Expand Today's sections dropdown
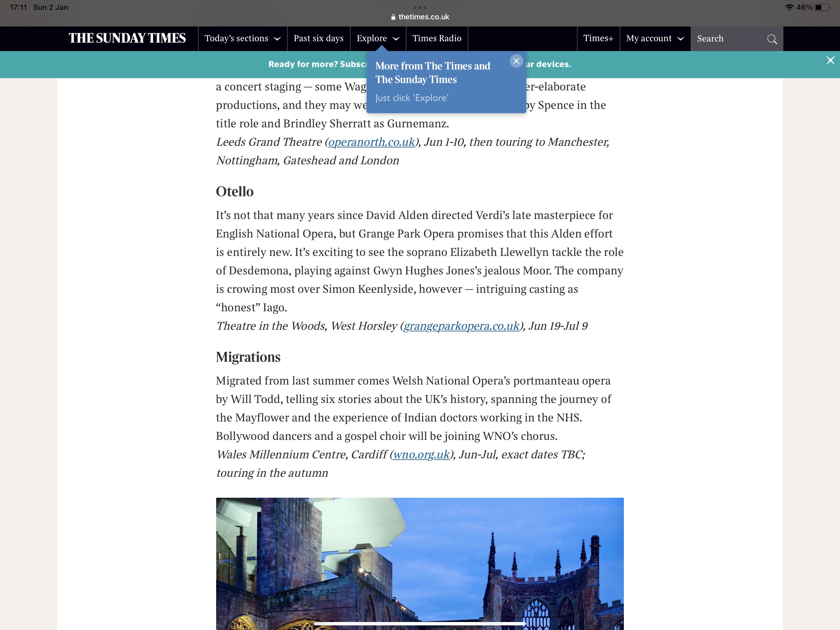840x630 pixels. (x=242, y=38)
